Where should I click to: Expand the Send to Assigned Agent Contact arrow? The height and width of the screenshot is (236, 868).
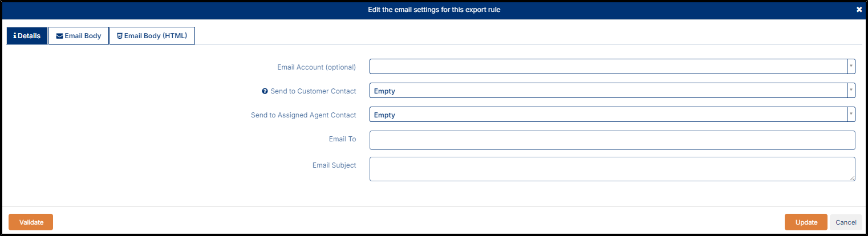851,115
